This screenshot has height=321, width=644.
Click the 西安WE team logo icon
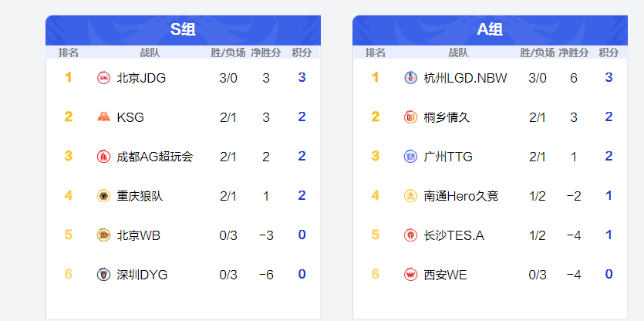(410, 275)
